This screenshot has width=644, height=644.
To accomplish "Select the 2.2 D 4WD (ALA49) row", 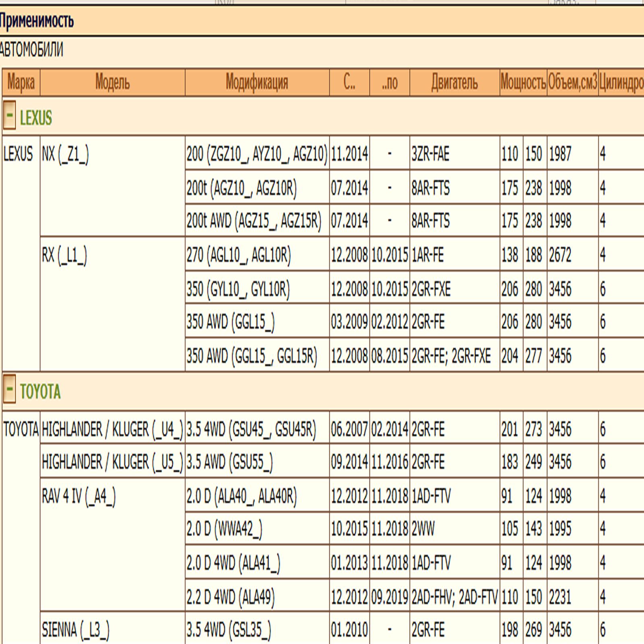I will click(230, 597).
